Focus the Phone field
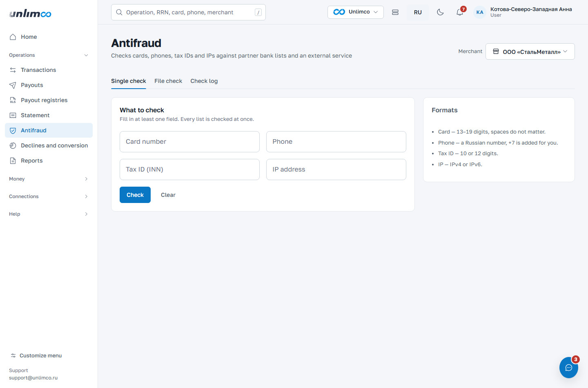Viewport: 588px width, 388px height. tap(336, 142)
